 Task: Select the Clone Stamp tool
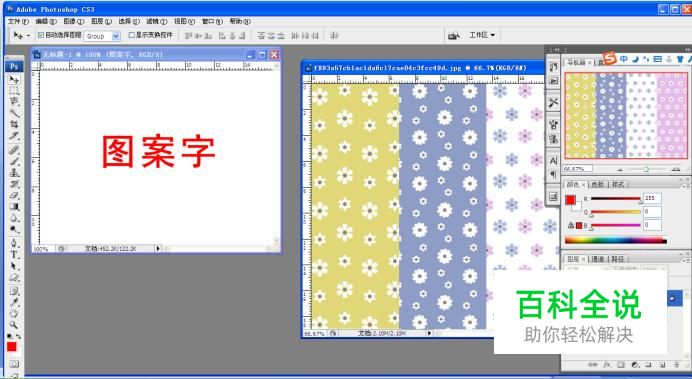[14, 173]
